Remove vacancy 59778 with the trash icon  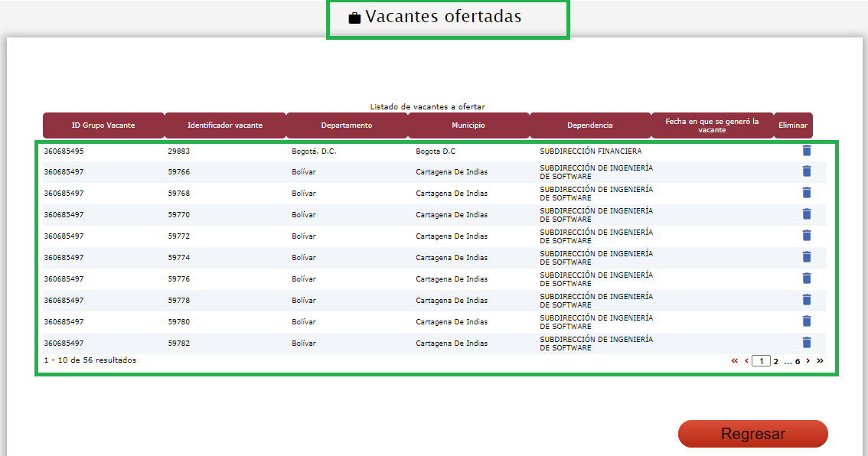coord(806,300)
